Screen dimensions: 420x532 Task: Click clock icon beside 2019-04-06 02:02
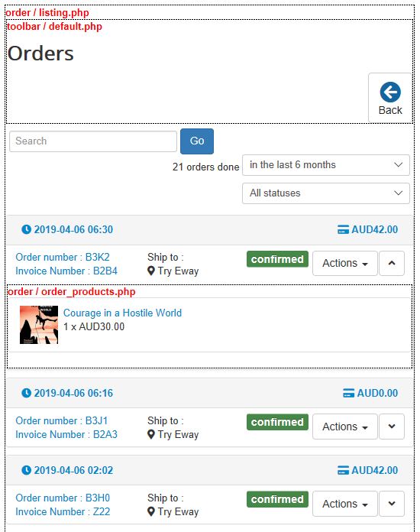26,470
